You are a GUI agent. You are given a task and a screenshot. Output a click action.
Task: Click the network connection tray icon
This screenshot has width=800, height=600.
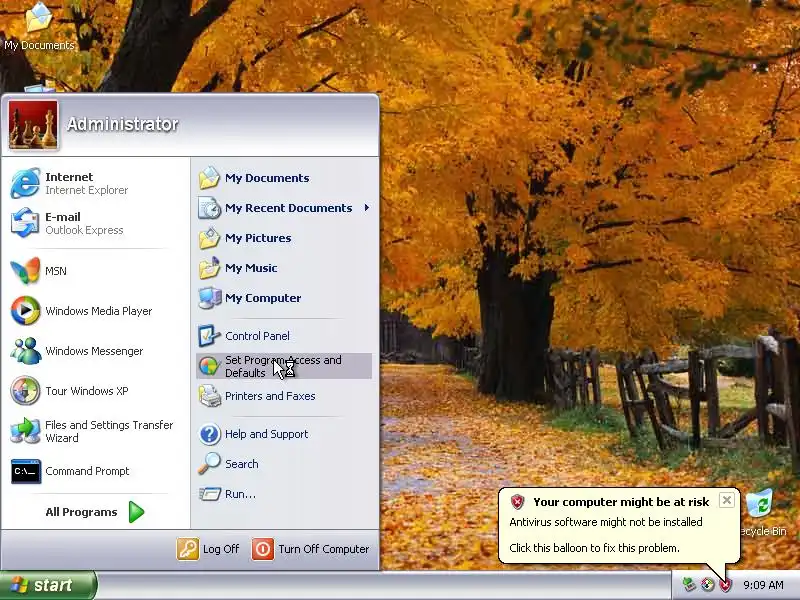tap(689, 585)
